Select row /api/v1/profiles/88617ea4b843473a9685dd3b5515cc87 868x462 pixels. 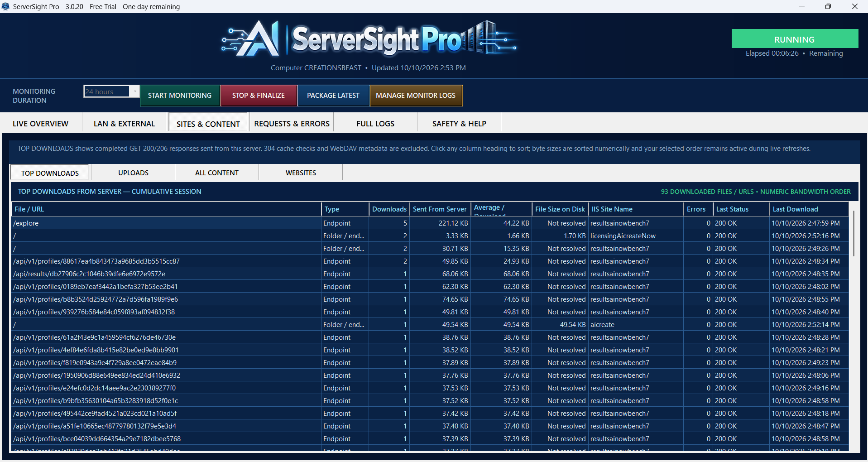pos(430,261)
